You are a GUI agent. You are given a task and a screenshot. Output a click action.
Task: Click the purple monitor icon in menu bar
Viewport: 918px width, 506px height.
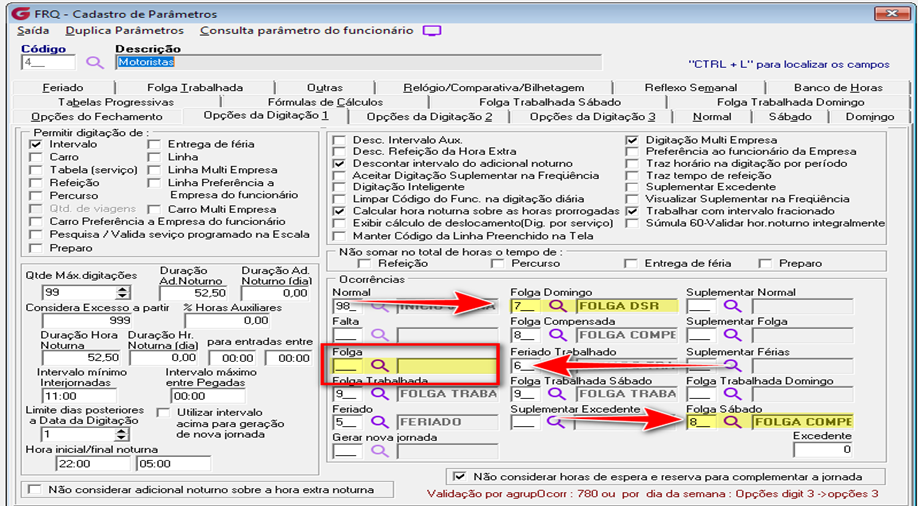(x=432, y=31)
